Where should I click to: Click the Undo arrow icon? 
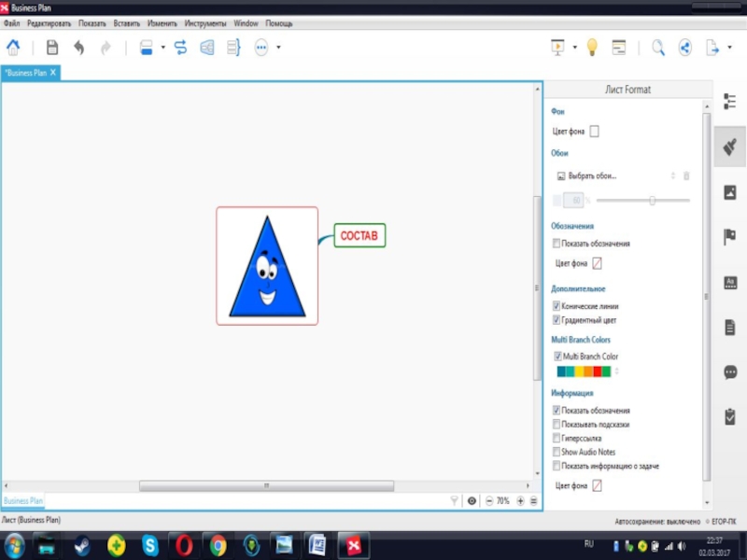coord(78,48)
